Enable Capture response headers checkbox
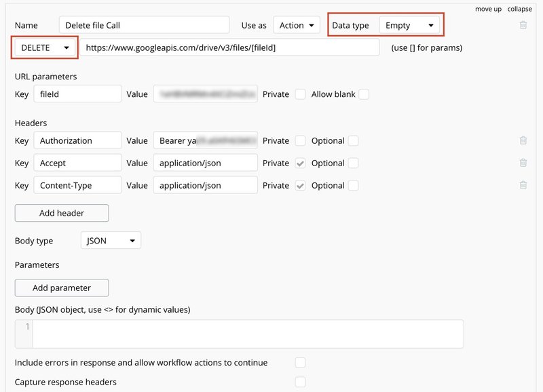 [x=300, y=382]
